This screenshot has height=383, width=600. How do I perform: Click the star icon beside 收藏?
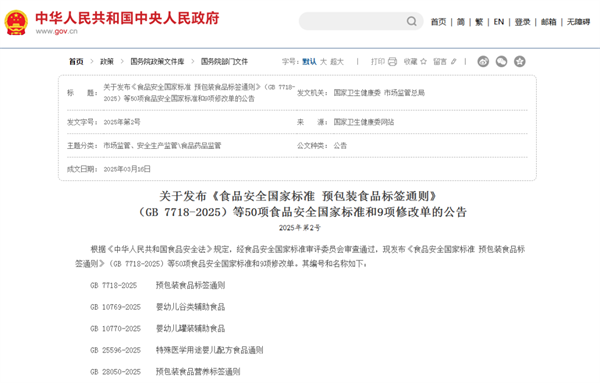click(423, 61)
